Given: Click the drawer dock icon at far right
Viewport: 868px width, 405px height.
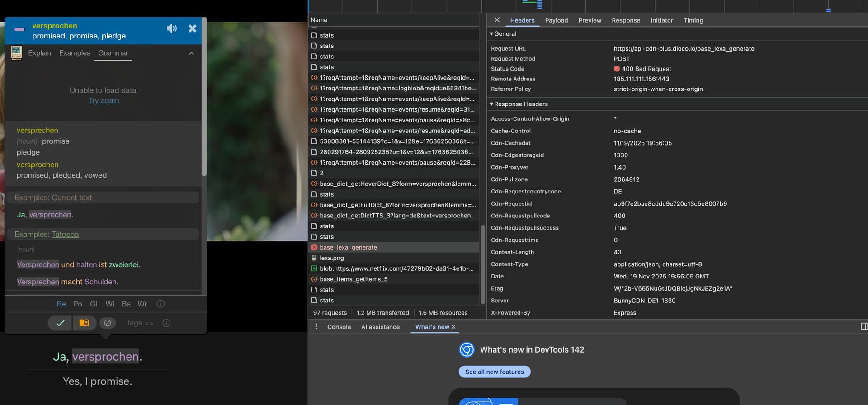Looking at the screenshot, I should (x=863, y=326).
